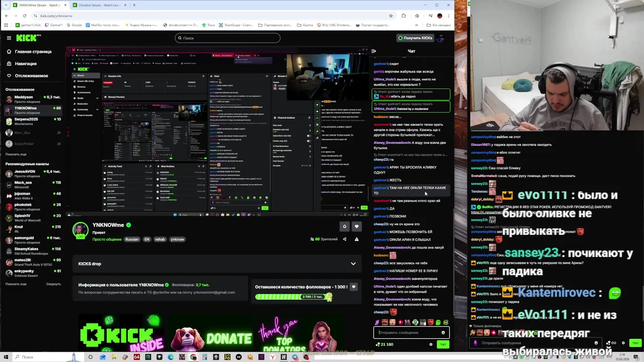Select the YNKNOWme channel in sidebar
Screen dimensions: 644x362
[x=33, y=110]
